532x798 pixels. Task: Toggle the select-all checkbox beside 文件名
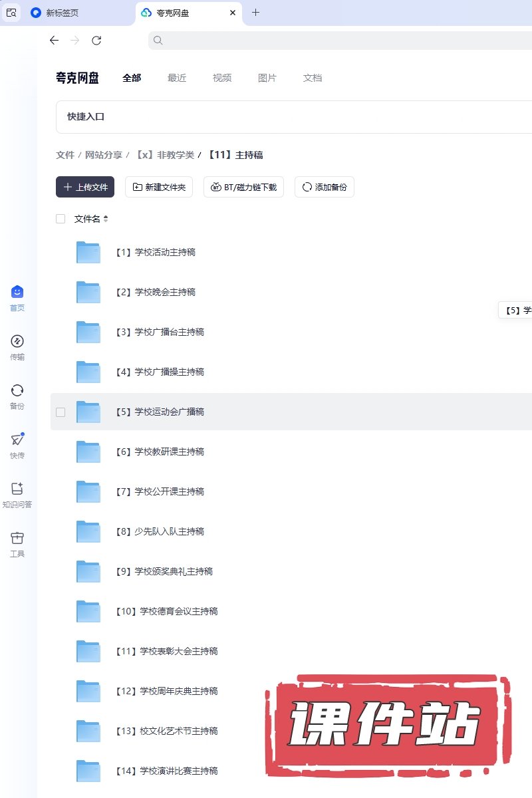coord(61,219)
